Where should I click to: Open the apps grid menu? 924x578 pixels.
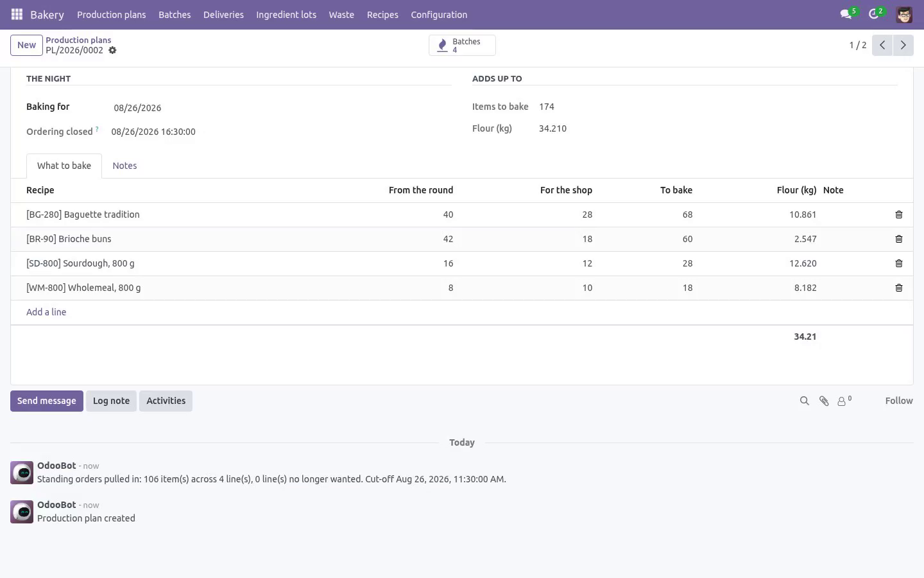point(17,14)
